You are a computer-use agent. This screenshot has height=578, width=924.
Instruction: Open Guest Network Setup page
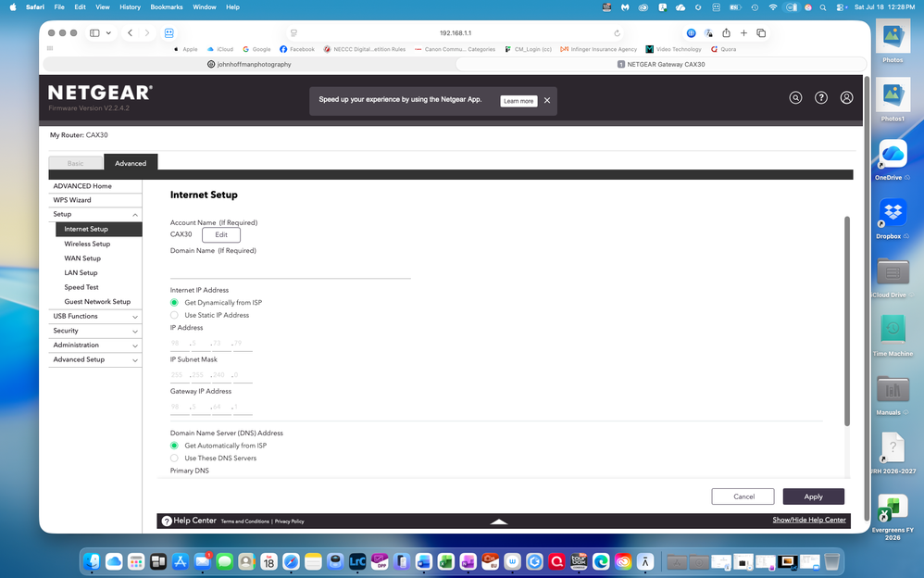tap(99, 301)
